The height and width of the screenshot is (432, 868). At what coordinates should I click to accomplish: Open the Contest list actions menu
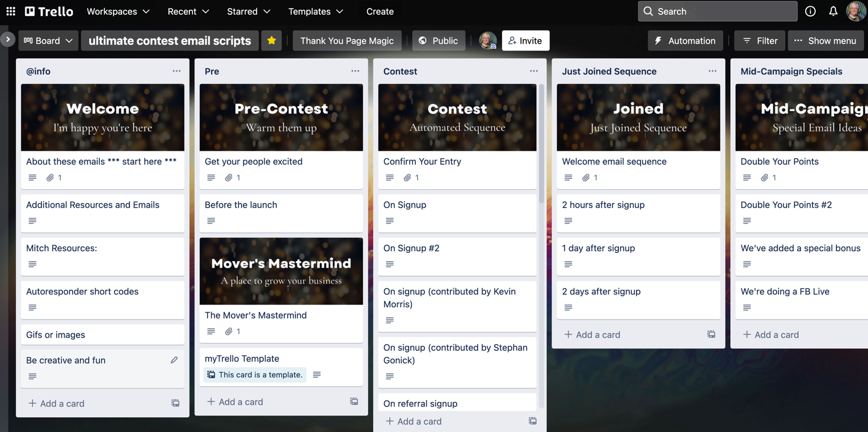pos(533,71)
